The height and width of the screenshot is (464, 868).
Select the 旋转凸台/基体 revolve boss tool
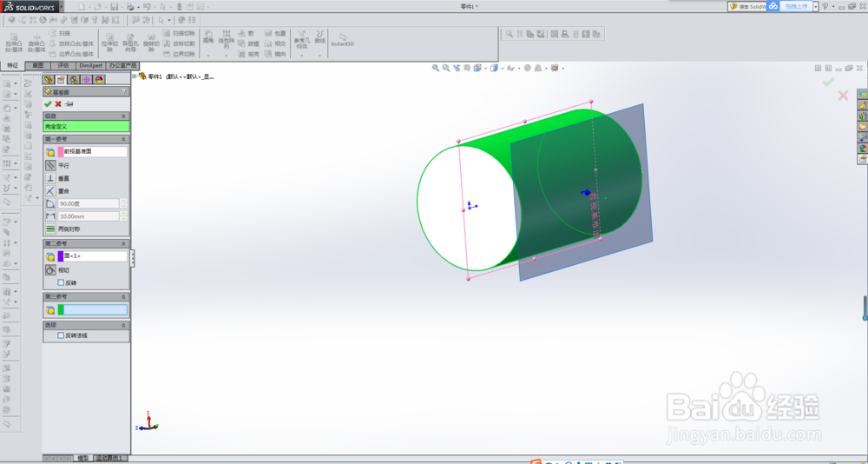(x=36, y=43)
